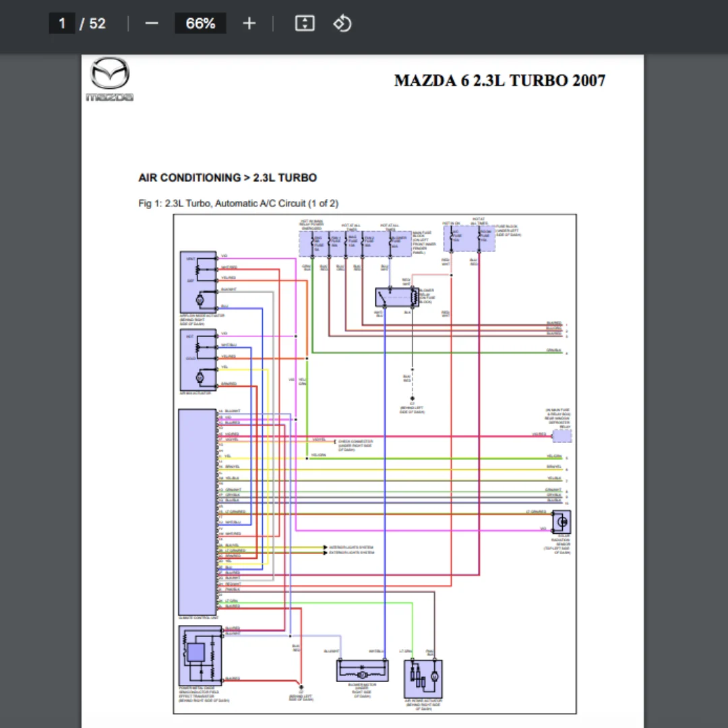Select the current page number field

click(x=62, y=23)
